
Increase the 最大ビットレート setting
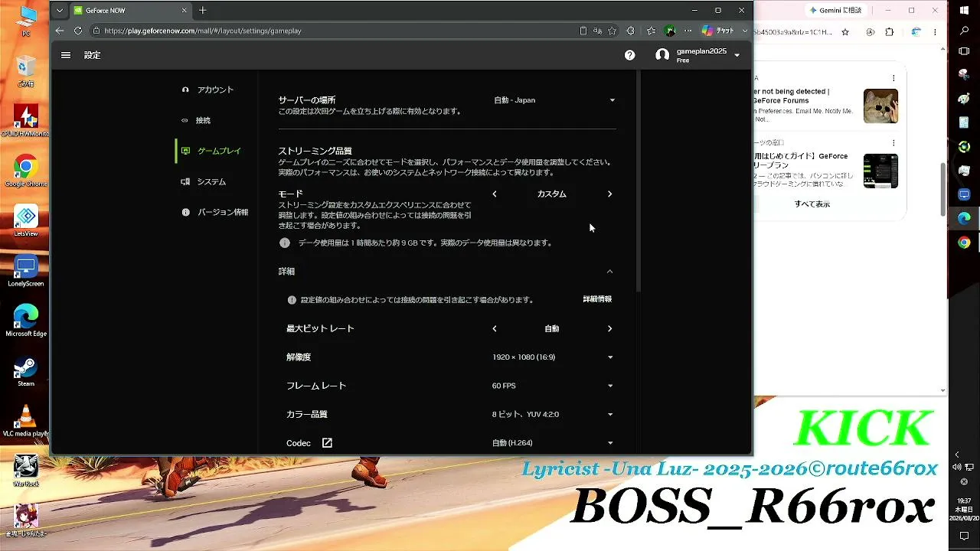609,329
